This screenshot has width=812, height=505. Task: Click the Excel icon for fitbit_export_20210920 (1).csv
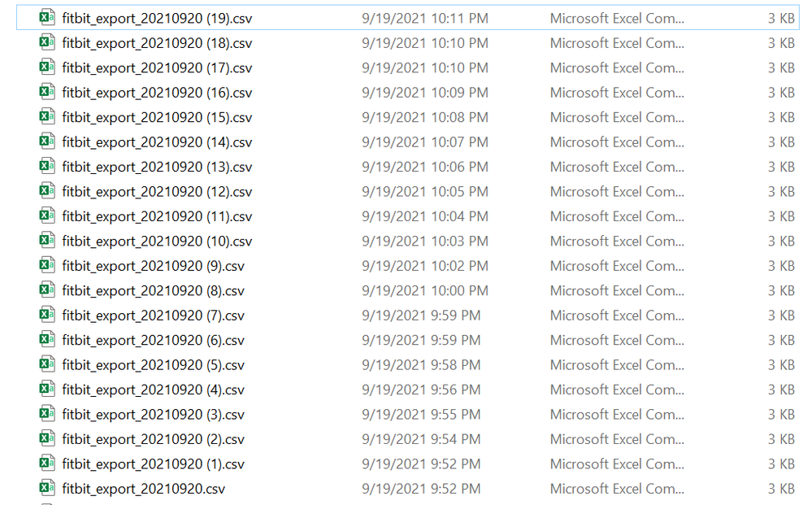[47, 463]
